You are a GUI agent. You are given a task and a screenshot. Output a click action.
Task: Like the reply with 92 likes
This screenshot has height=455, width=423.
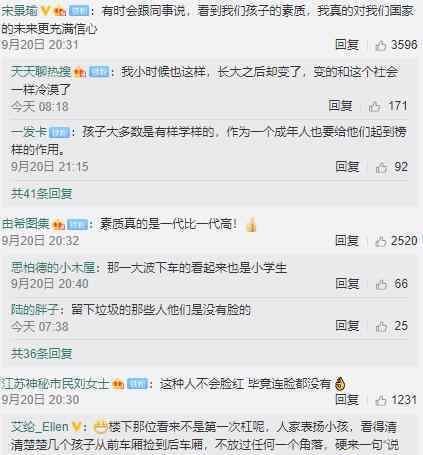[x=381, y=167]
